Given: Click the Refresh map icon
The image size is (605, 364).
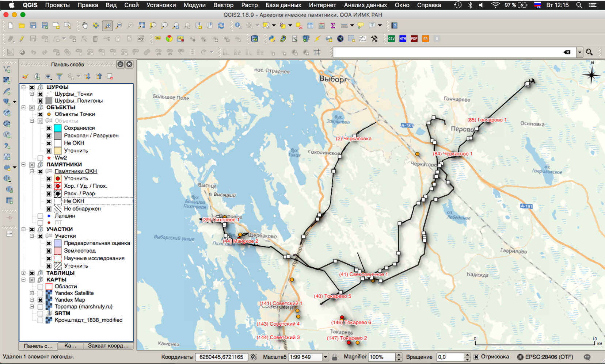Looking at the screenshot, I should 221,26.
